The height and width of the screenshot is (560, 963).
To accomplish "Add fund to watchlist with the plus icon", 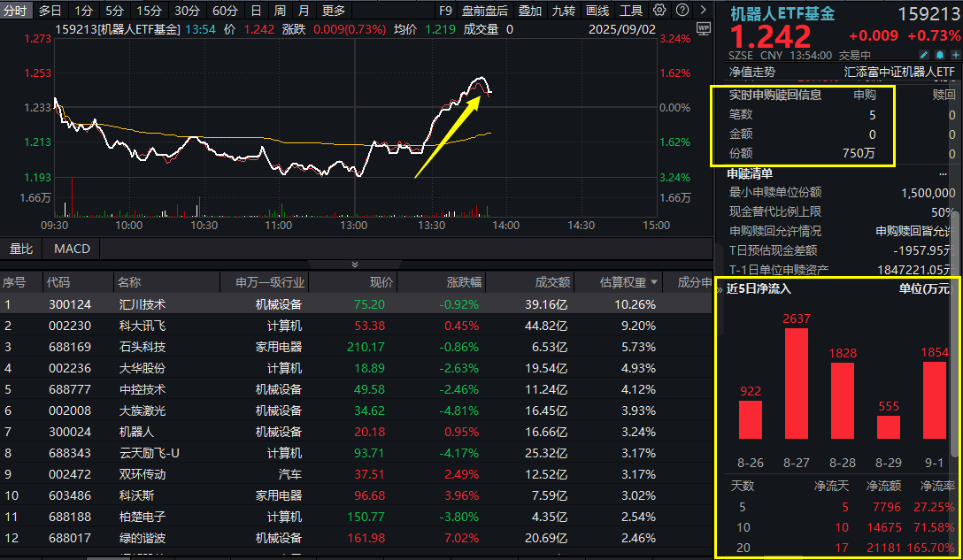I will pos(955,54).
